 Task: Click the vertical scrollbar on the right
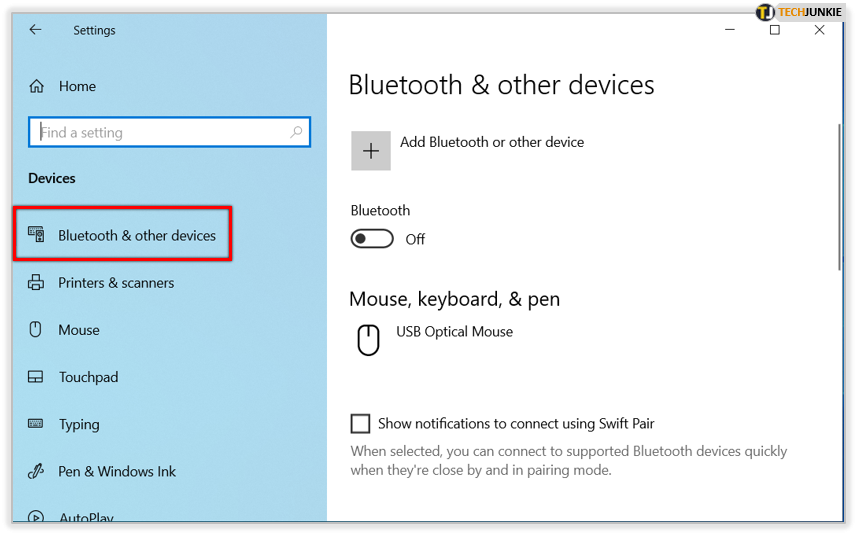click(x=840, y=197)
